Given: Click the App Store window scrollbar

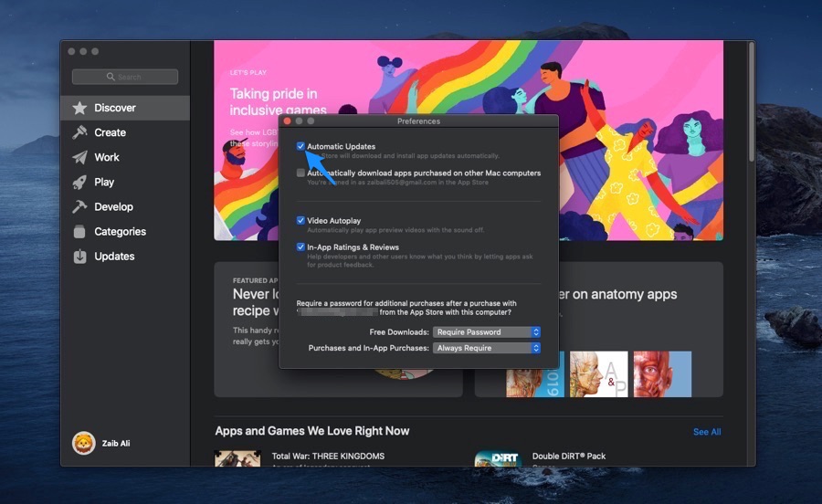Looking at the screenshot, I should [752, 102].
